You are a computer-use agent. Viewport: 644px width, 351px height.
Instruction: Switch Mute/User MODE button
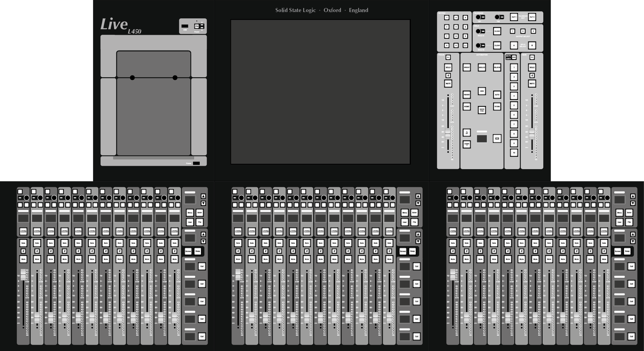click(x=514, y=57)
